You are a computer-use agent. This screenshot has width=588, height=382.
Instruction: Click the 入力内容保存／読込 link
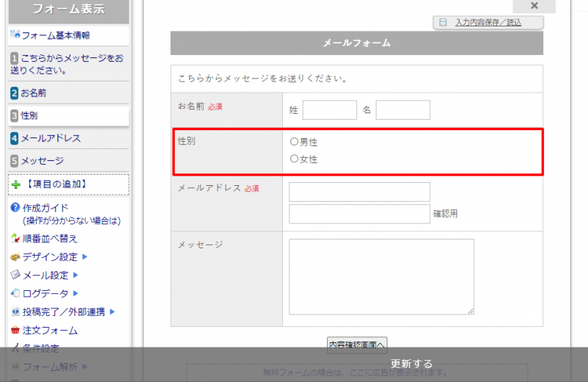pyautogui.click(x=487, y=23)
